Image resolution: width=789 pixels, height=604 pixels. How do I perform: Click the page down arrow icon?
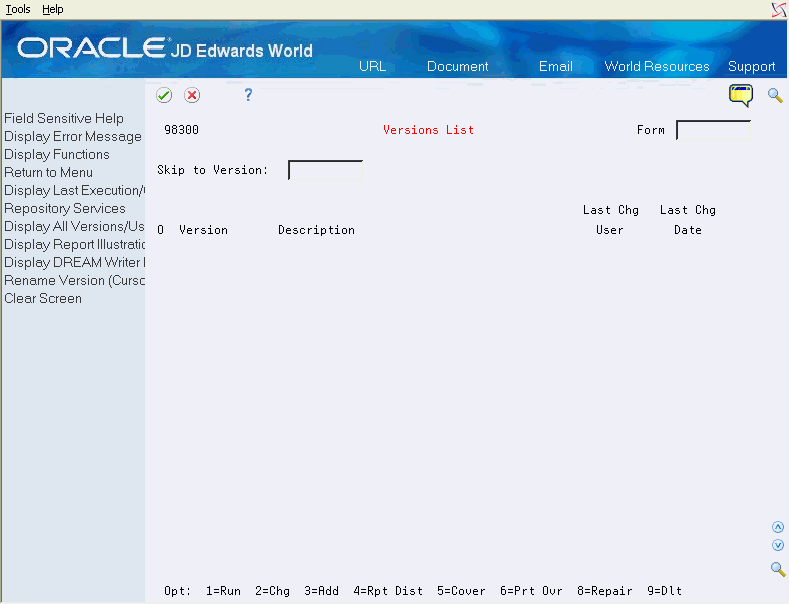coord(778,545)
